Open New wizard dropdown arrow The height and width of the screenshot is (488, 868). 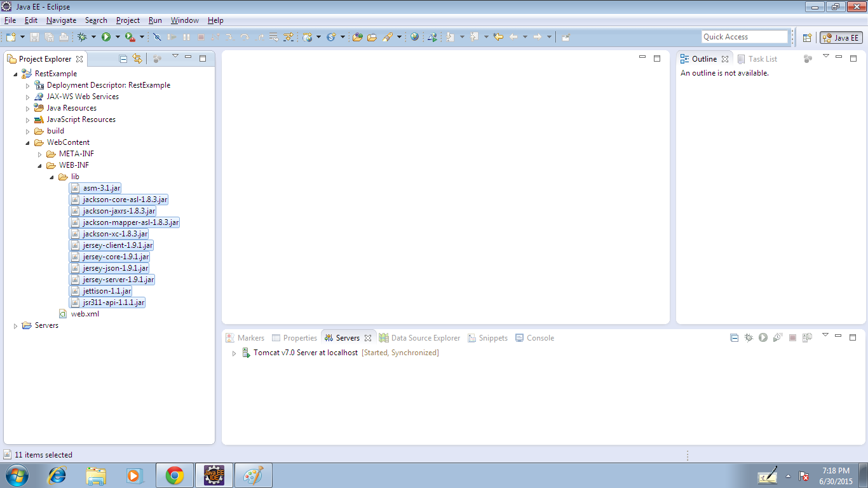tap(22, 37)
